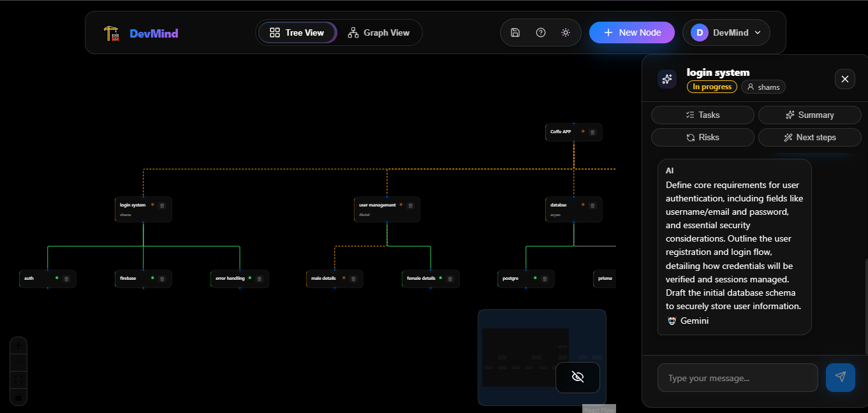
Task: Click the In progress status badge
Action: [712, 87]
